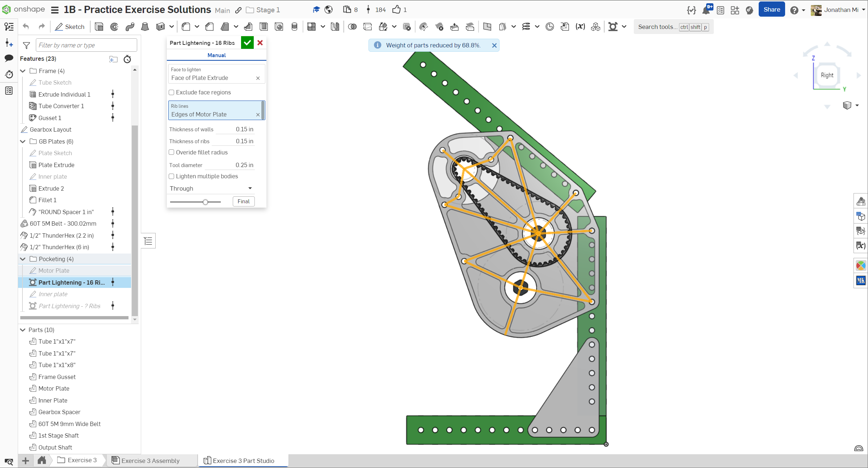Click the undo arrow icon

tap(26, 27)
